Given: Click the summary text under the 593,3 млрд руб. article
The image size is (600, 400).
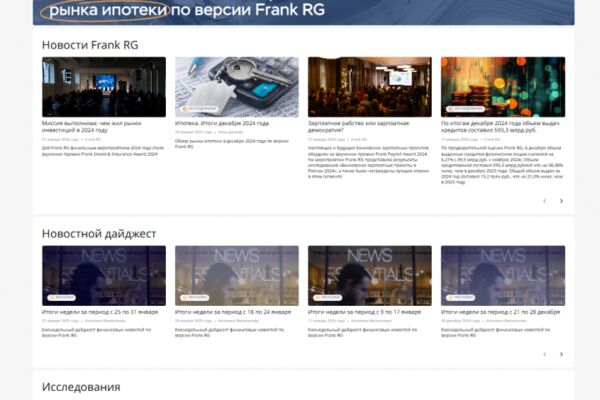Looking at the screenshot, I should 502,165.
